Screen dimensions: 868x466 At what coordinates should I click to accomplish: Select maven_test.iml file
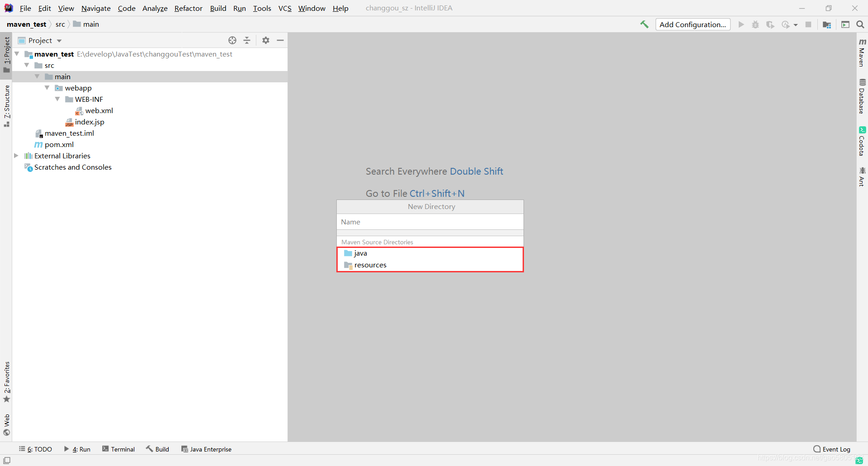65,133
